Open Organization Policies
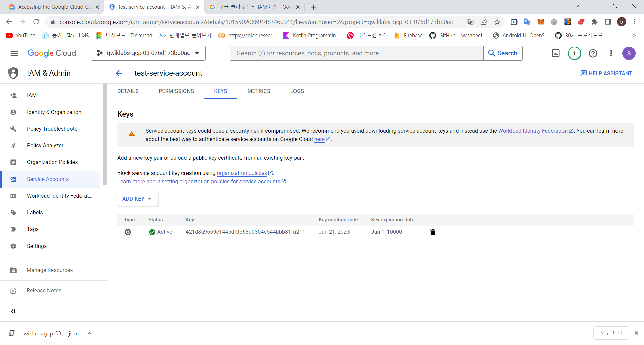Image resolution: width=644 pixels, height=345 pixels. click(50, 162)
